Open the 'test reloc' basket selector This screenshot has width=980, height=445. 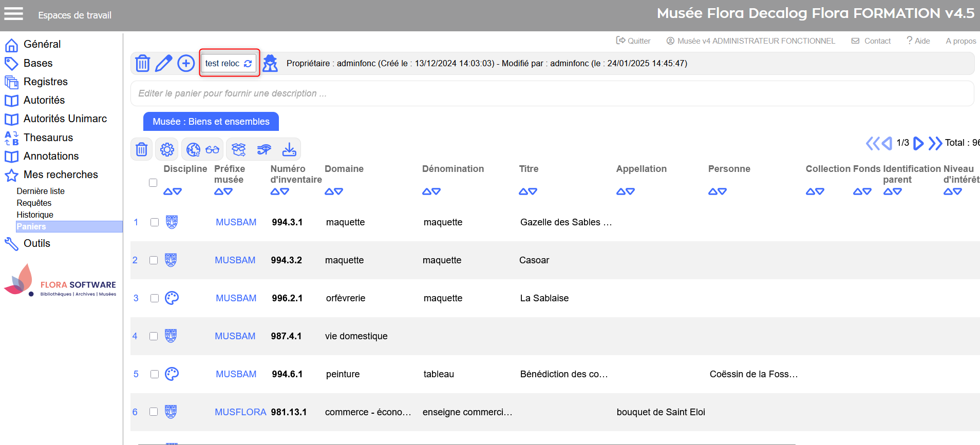click(229, 63)
